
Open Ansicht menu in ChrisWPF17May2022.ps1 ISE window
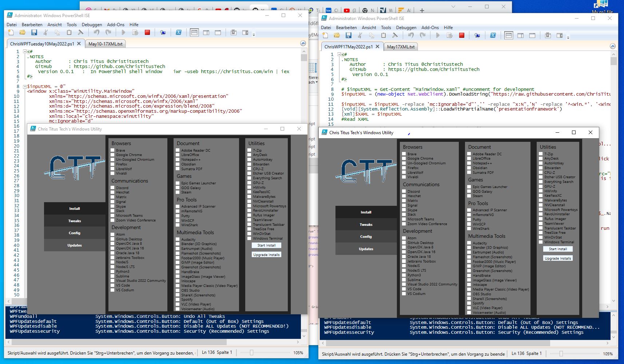pos(369,28)
